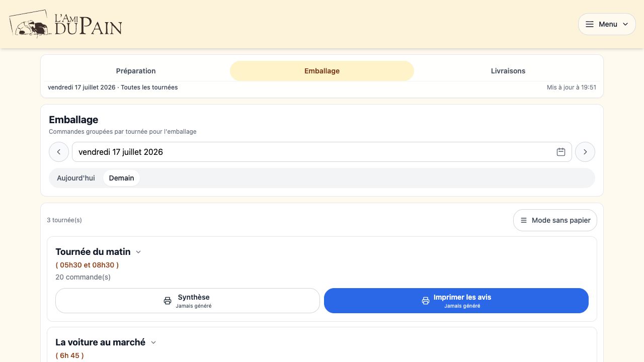The height and width of the screenshot is (362, 644).
Task: Click printer icon on Imprimer les avis
Action: pos(426,301)
